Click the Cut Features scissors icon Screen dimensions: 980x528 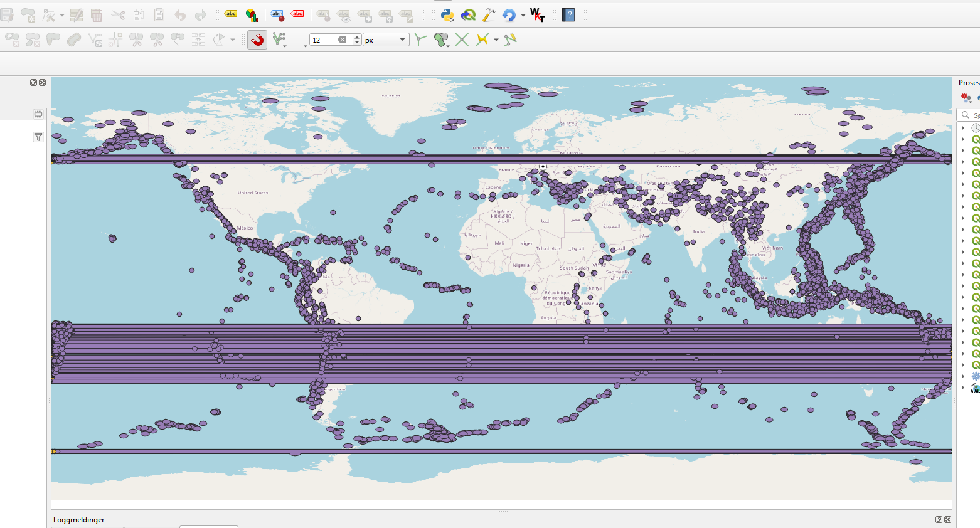118,15
